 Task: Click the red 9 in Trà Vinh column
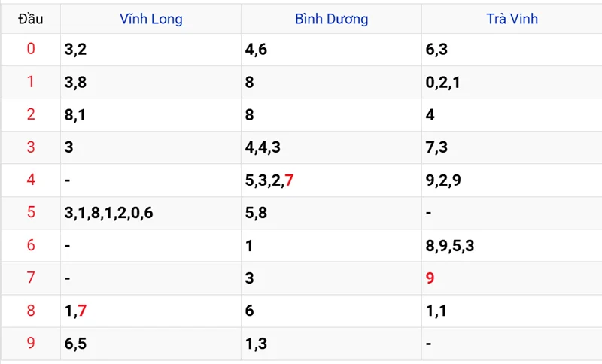point(430,278)
